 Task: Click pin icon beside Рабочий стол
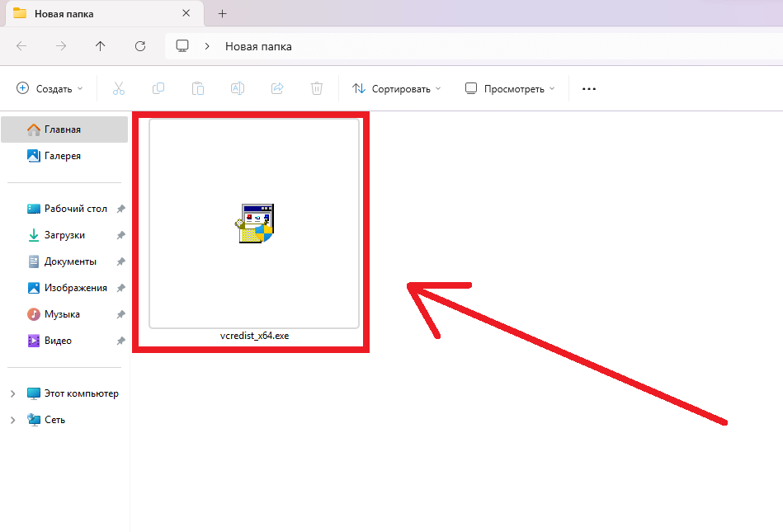click(120, 210)
